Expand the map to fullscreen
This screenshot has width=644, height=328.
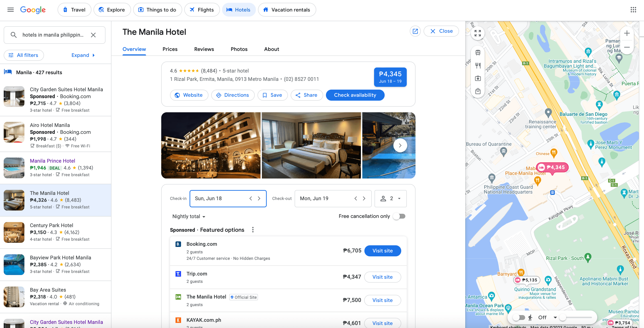click(478, 33)
